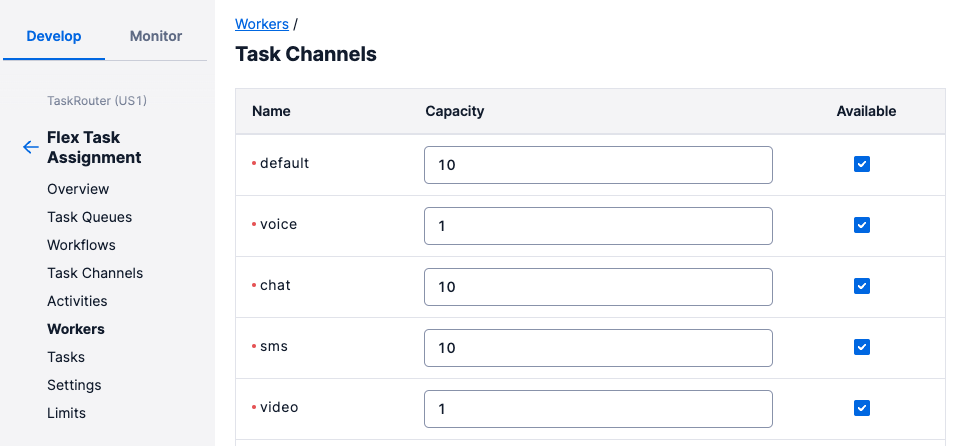Toggle the default channel Available checkbox
963x446 pixels.
(861, 164)
